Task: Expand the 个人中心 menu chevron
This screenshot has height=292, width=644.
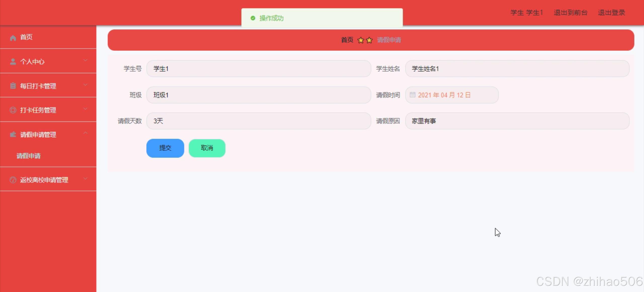Action: point(86,61)
